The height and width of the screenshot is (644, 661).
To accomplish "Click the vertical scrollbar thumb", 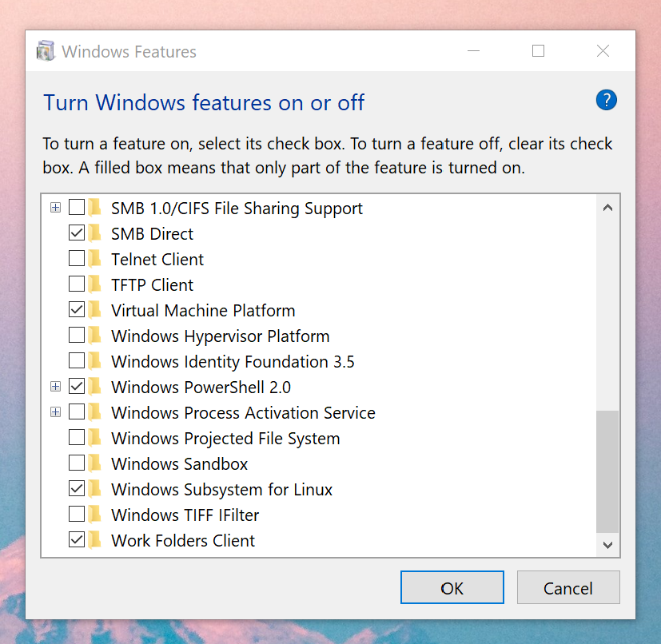I will (607, 471).
